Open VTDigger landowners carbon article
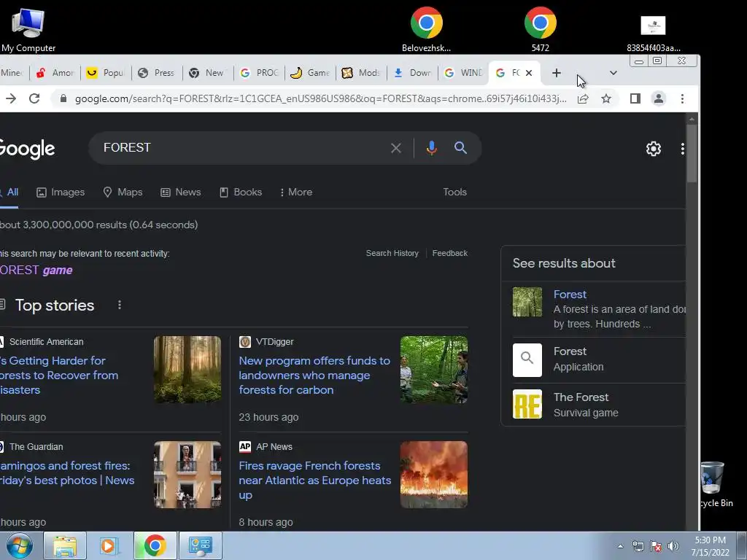This screenshot has width=747, height=560. point(314,376)
